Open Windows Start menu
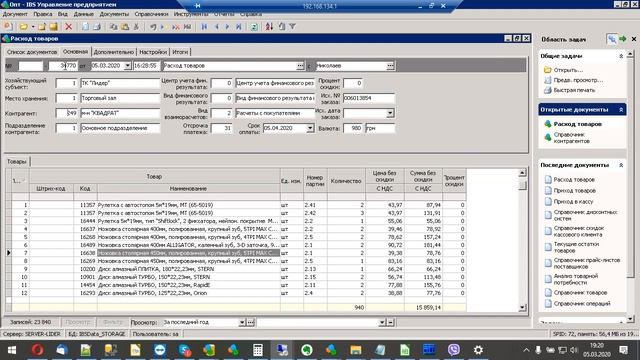This screenshot has height=360, width=640. click(x=12, y=350)
